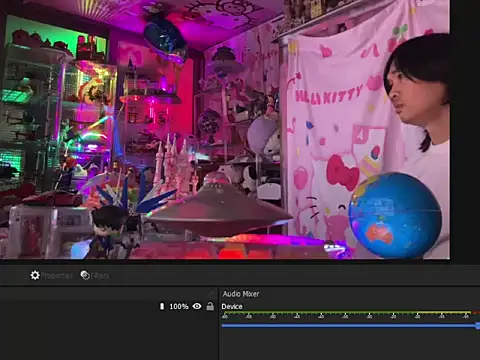Select the webcam source in the preview canvas
This screenshot has width=480, height=360.
tap(225, 129)
